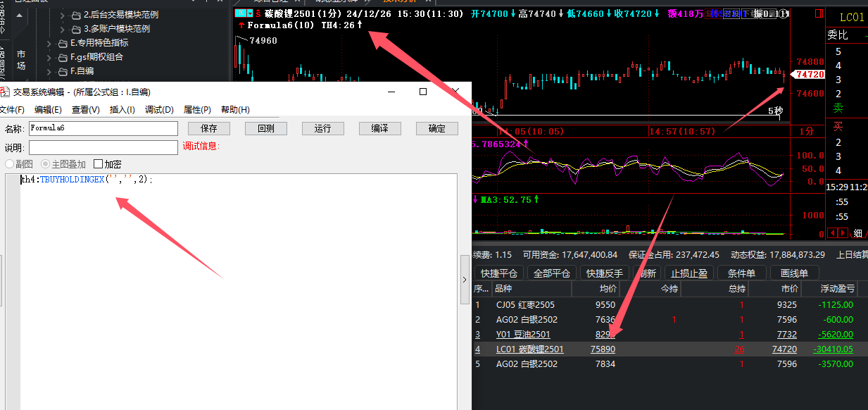868x410 pixels.
Task: Click the 止损止盈 button
Action: pos(689,273)
